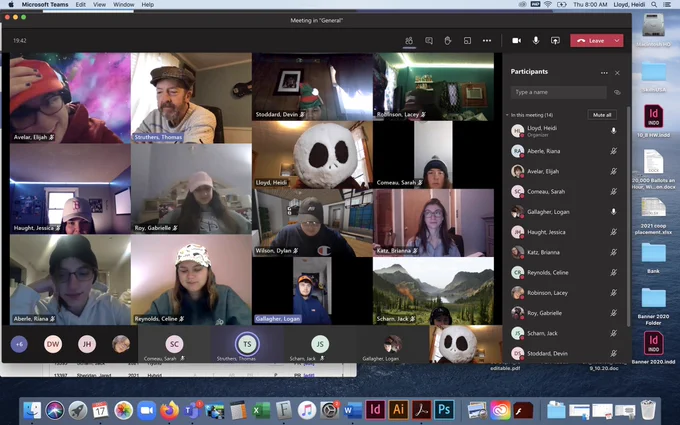The height and width of the screenshot is (425, 680).
Task: Close the Participants panel
Action: pos(617,73)
